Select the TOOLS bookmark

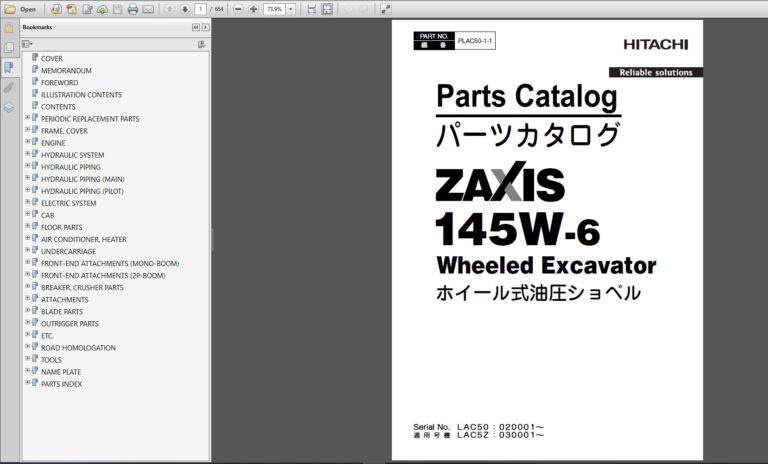tap(51, 360)
